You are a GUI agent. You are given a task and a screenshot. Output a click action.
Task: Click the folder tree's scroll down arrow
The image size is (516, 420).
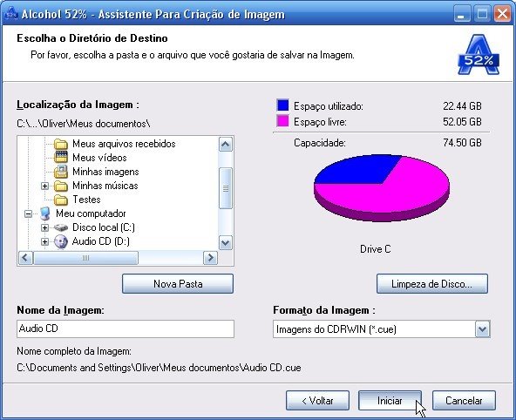226,243
